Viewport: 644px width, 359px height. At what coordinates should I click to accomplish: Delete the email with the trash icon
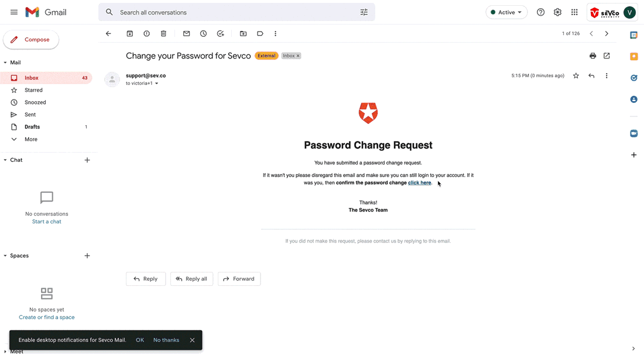coord(163,34)
